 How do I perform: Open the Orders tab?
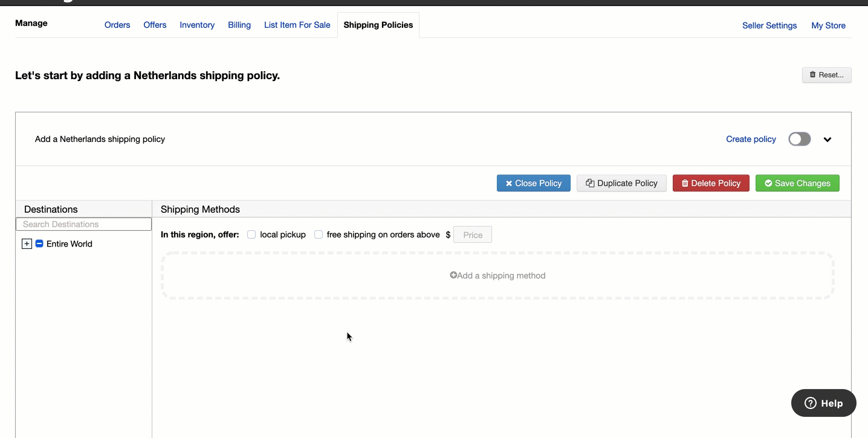117,25
